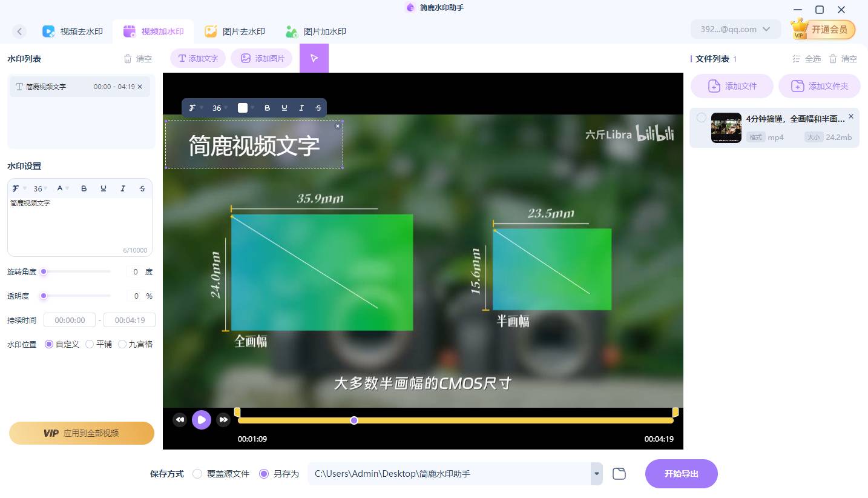Apply strikethrough formatting on the video text toolbar
Image resolution: width=868 pixels, height=498 pixels.
[x=318, y=108]
